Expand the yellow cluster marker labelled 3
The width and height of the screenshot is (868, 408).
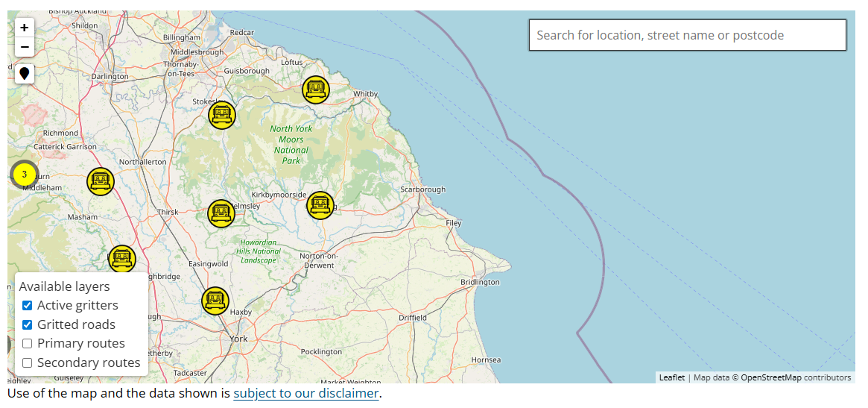point(24,175)
